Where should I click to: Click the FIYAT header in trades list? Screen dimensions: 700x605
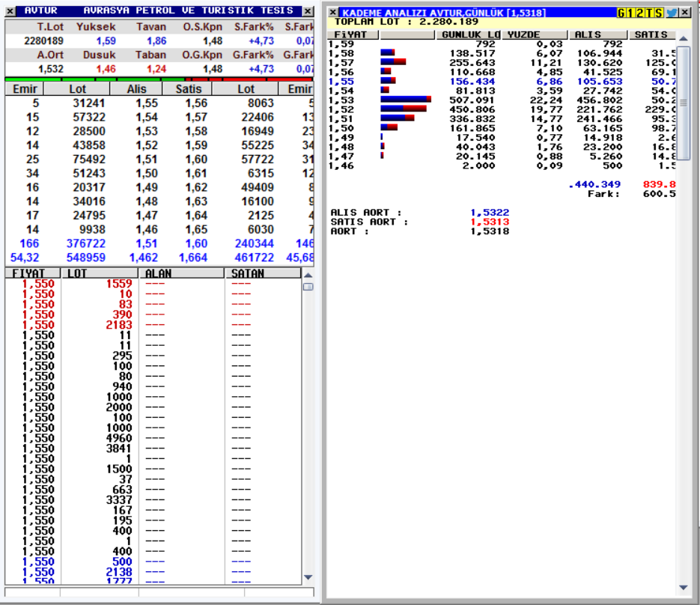point(33,273)
